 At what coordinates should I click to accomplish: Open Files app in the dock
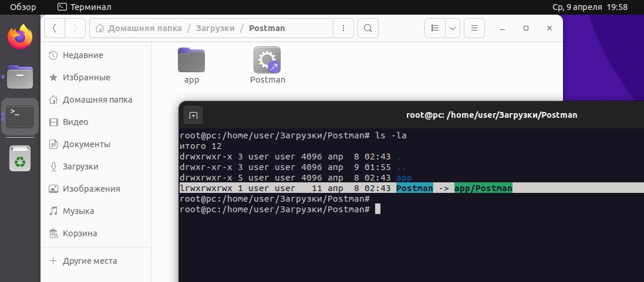20,77
